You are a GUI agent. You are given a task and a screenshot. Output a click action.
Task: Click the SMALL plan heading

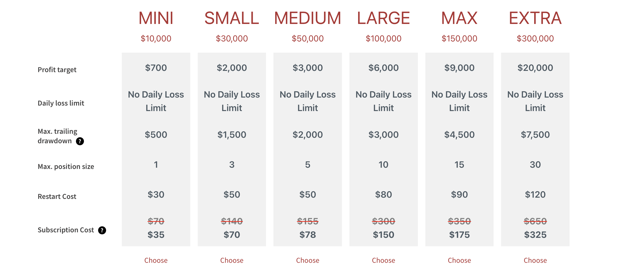[232, 18]
